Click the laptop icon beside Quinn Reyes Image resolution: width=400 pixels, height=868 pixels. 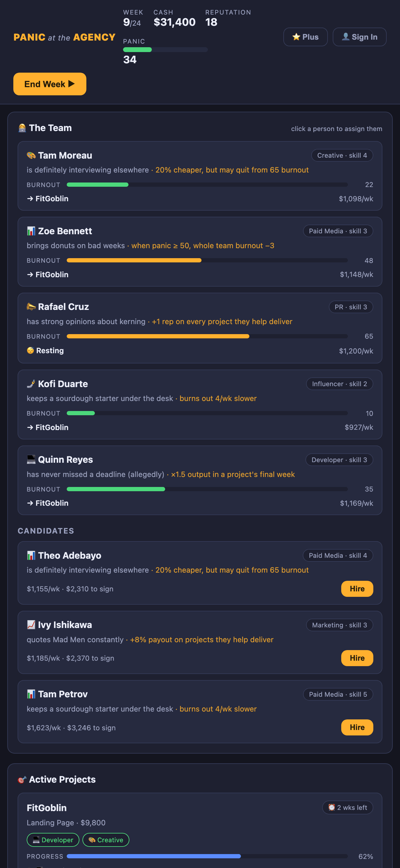click(31, 460)
